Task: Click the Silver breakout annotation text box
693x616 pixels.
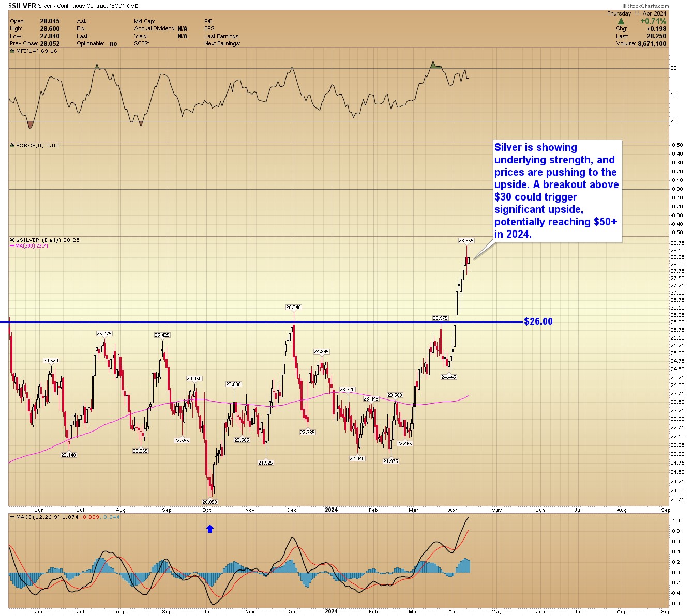Action: point(556,191)
